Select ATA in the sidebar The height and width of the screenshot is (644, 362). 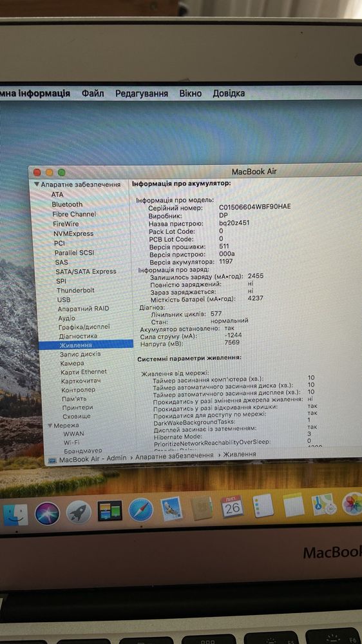57,194
